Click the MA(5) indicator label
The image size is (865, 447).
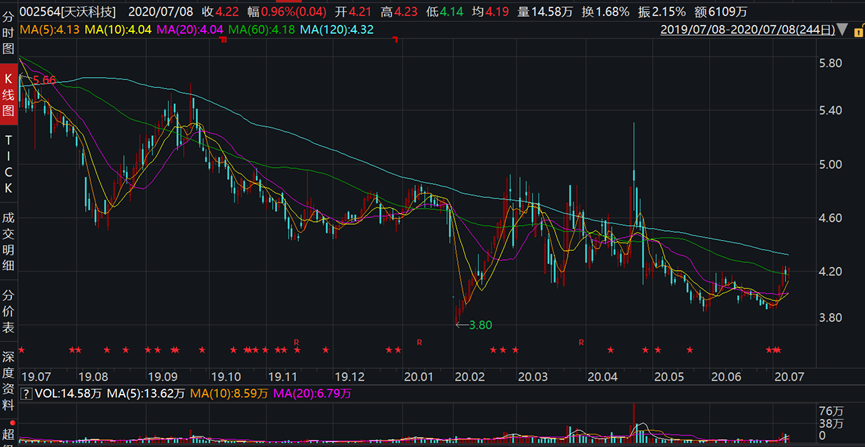pos(51,30)
